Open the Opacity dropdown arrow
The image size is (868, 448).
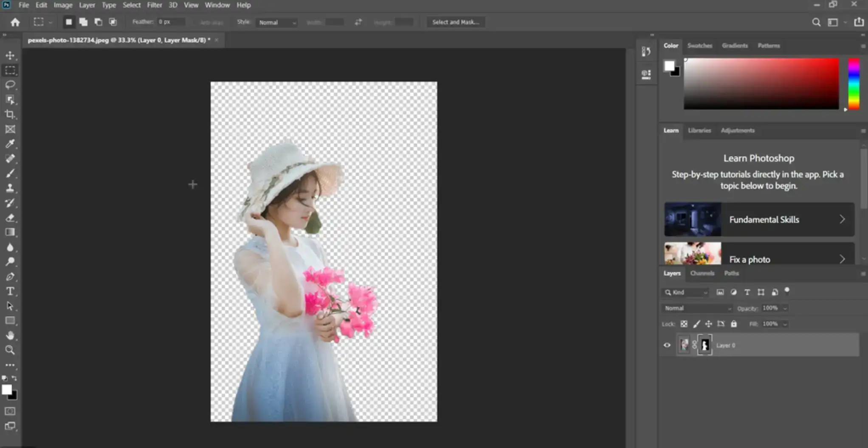click(x=785, y=308)
